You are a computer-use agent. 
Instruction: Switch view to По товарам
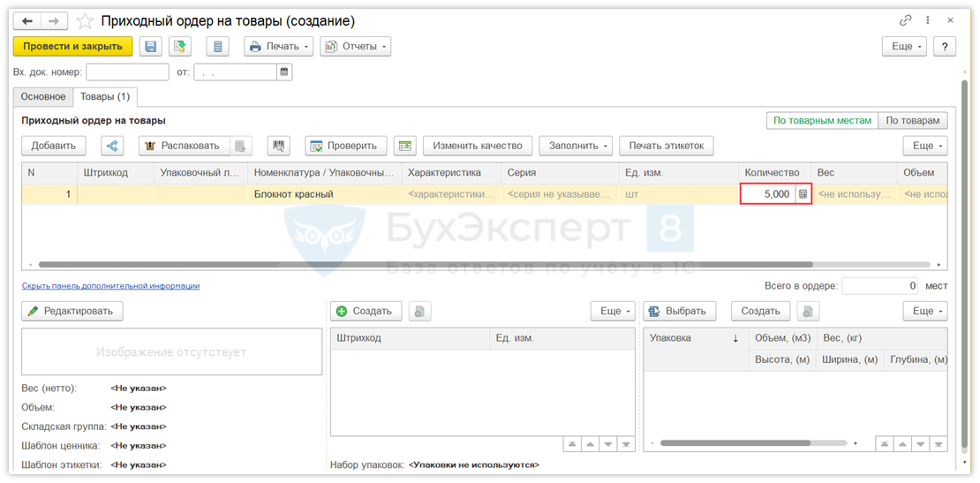click(x=913, y=121)
